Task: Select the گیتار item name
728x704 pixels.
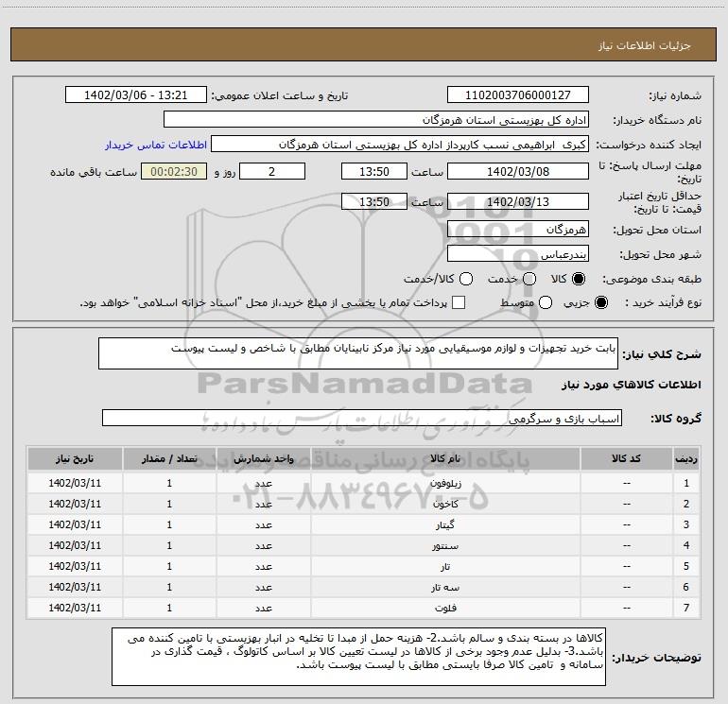Action: pyautogui.click(x=445, y=524)
